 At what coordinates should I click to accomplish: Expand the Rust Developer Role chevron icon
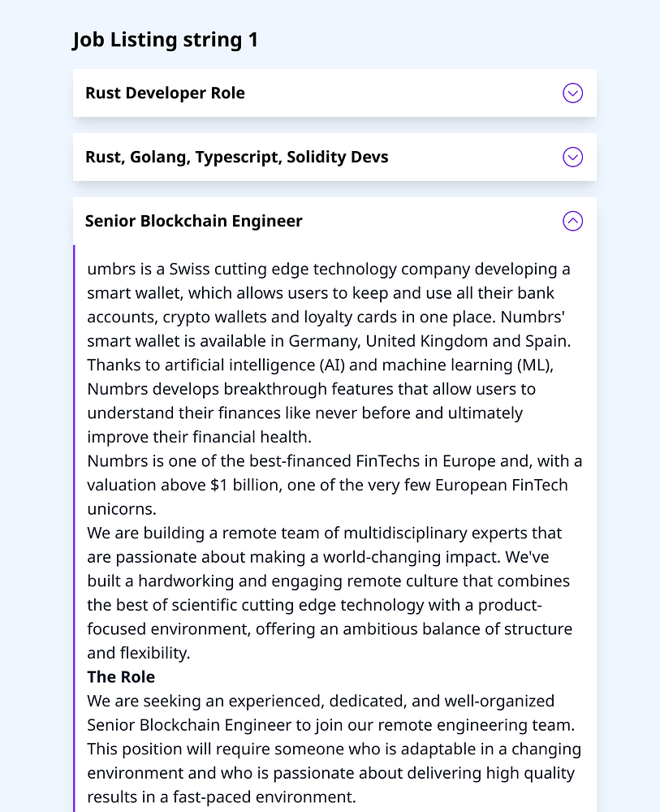point(572,93)
